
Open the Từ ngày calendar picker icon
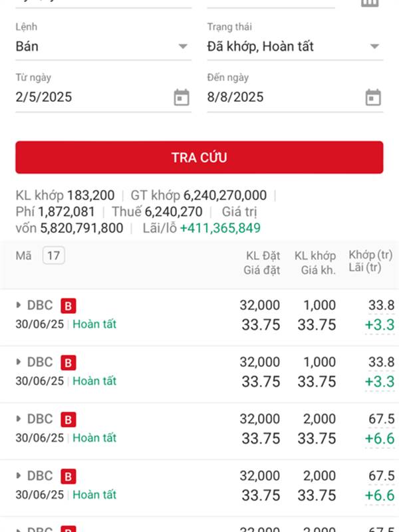(182, 98)
